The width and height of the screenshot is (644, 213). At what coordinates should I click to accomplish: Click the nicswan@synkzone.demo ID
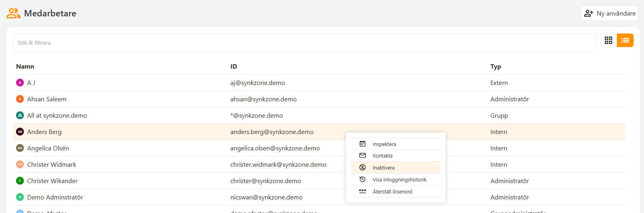[266, 197]
